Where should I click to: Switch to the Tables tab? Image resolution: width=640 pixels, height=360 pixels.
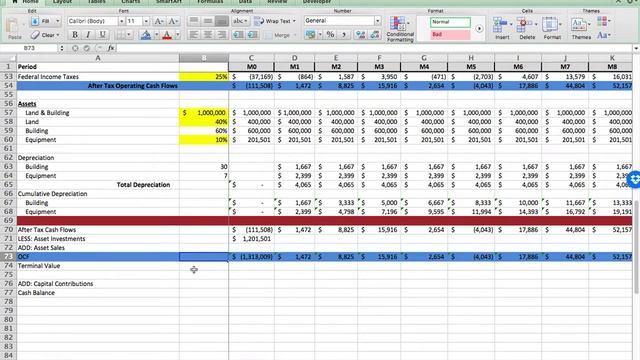96,2
